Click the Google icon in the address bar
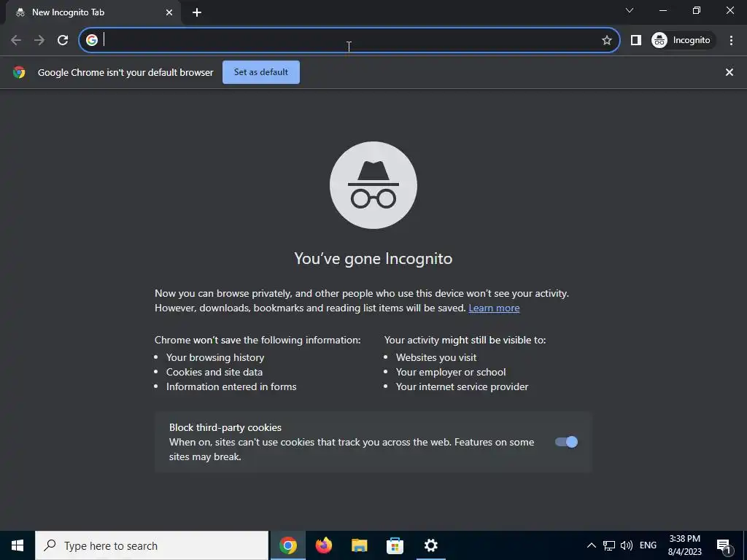The height and width of the screenshot is (560, 747). (x=92, y=40)
